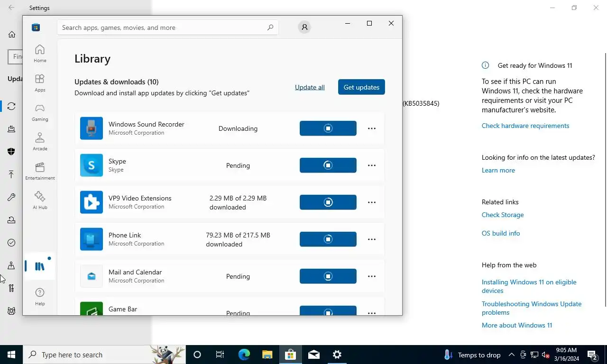Open Check Storage link in Settings
Image resolution: width=607 pixels, height=364 pixels.
(x=503, y=215)
